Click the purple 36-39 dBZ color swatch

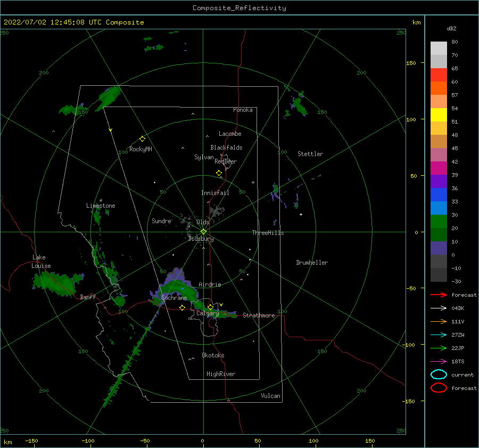pos(439,182)
